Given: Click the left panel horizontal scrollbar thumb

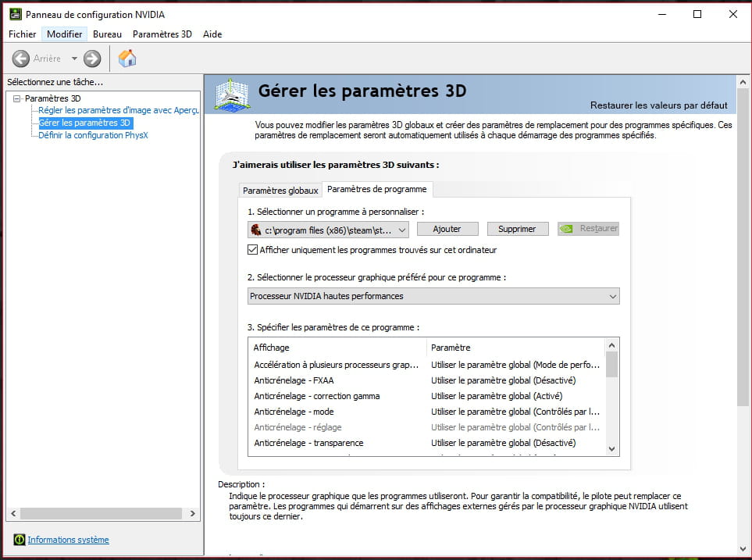Looking at the screenshot, I should (x=102, y=513).
